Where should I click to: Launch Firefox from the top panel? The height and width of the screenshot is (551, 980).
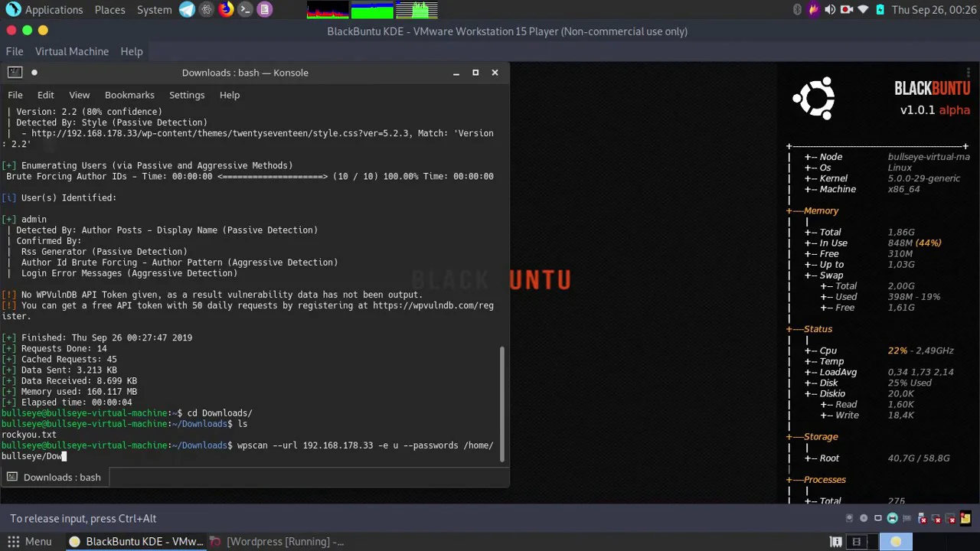[226, 10]
